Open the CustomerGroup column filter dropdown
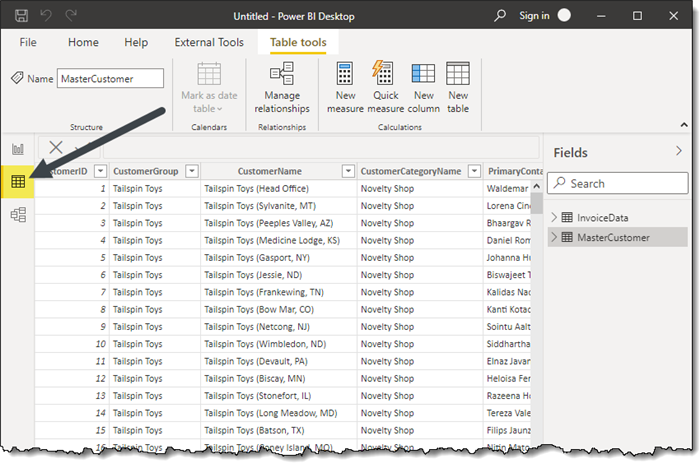 [x=192, y=171]
